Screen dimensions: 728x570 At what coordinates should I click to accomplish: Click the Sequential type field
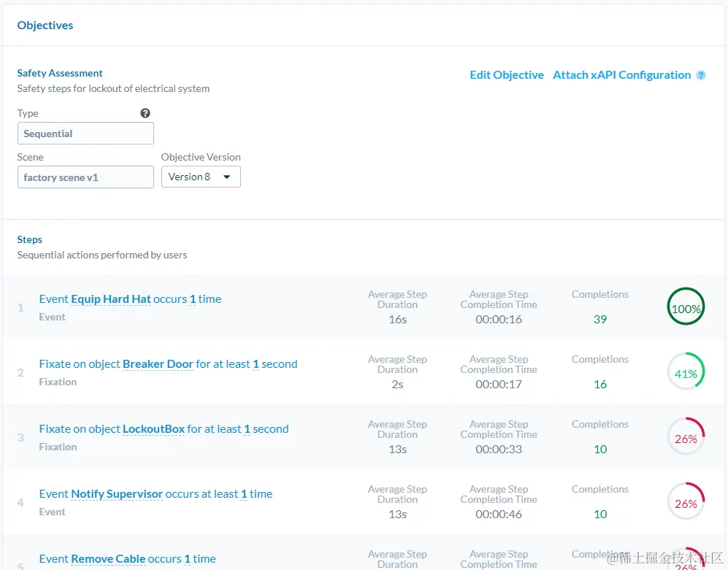point(85,134)
